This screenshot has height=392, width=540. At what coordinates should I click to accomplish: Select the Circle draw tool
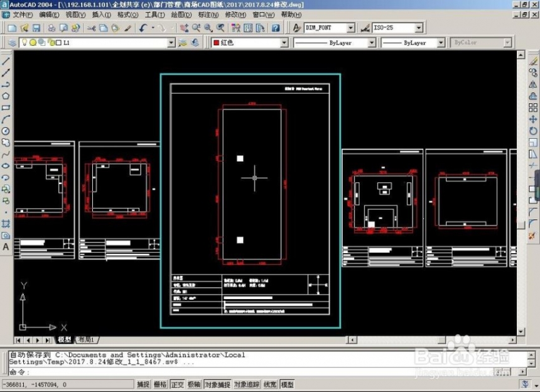(6, 131)
